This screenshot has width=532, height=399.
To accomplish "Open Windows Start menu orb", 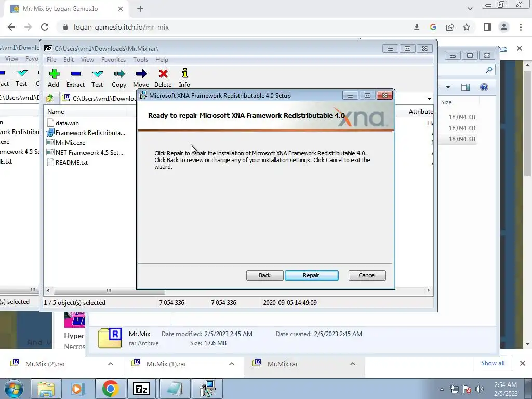I will pyautogui.click(x=14, y=389).
